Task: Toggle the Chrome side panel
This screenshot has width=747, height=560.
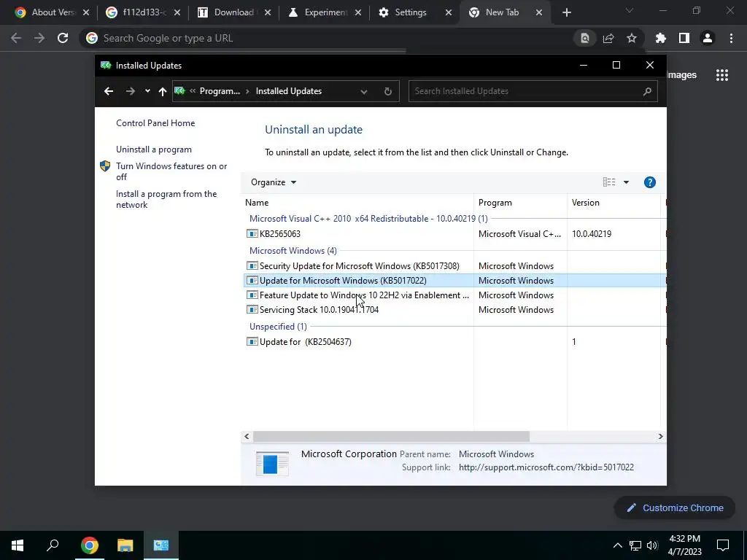Action: point(684,38)
